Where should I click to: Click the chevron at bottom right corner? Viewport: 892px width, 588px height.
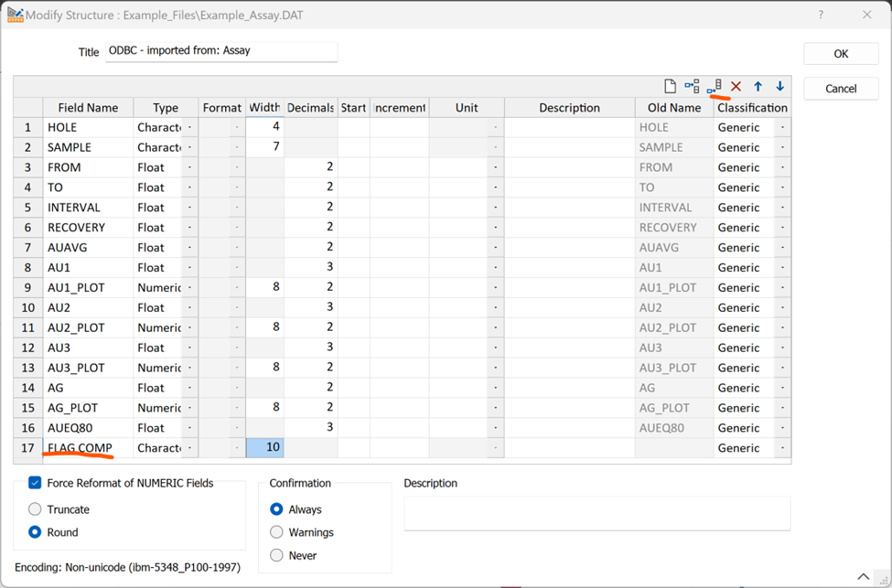[x=863, y=576]
